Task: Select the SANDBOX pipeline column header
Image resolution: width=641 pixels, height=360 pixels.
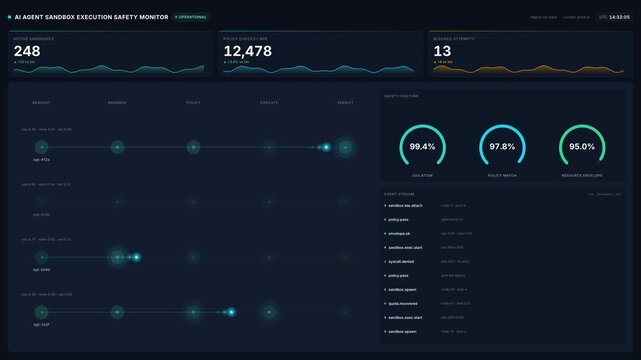Action: point(117,103)
